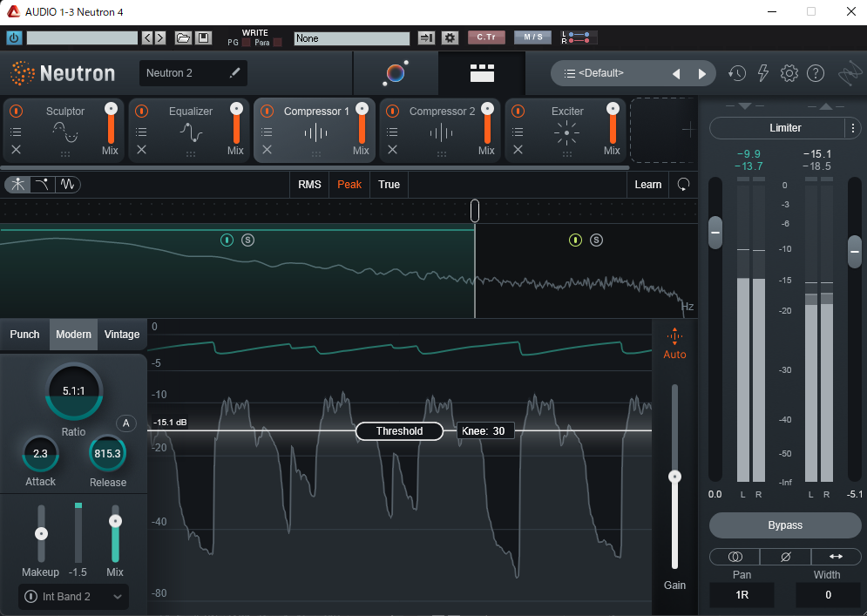867x616 pixels.
Task: Open Equalizer module preset list icon
Action: (x=141, y=132)
